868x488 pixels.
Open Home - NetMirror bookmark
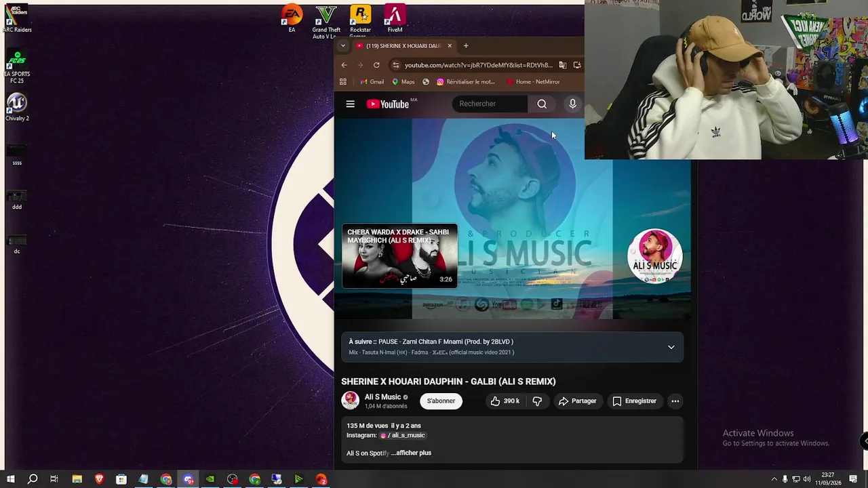point(533,82)
